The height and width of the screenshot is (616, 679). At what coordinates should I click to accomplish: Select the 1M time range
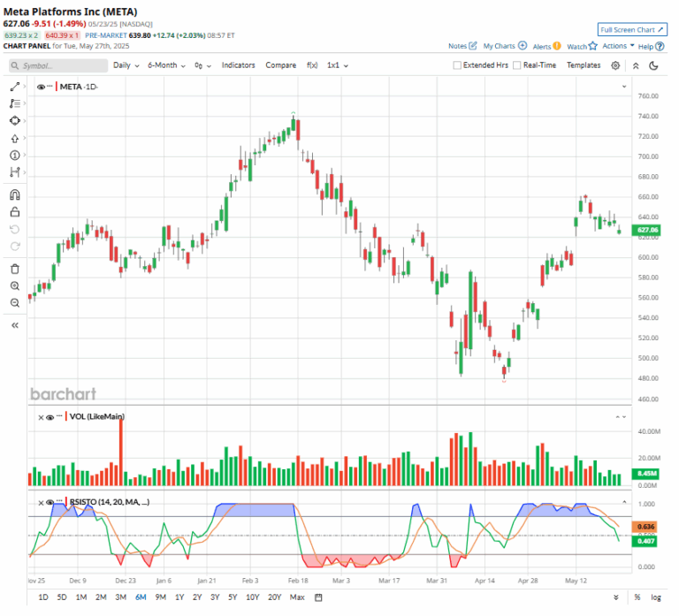tap(81, 597)
